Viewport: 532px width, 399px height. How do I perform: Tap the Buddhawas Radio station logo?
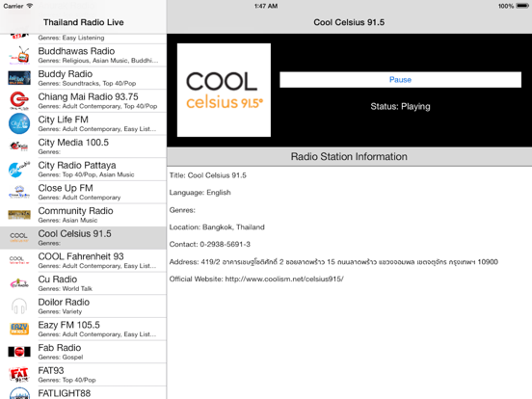click(19, 55)
